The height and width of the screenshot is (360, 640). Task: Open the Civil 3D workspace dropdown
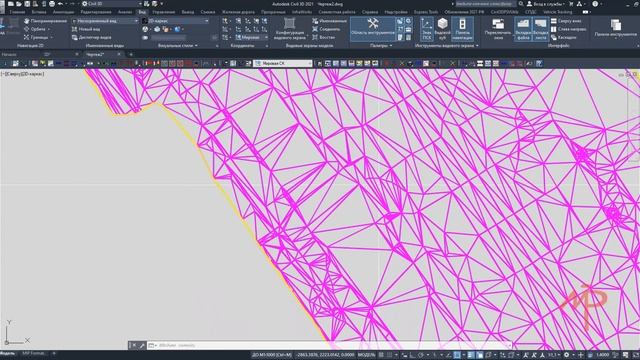click(112, 4)
